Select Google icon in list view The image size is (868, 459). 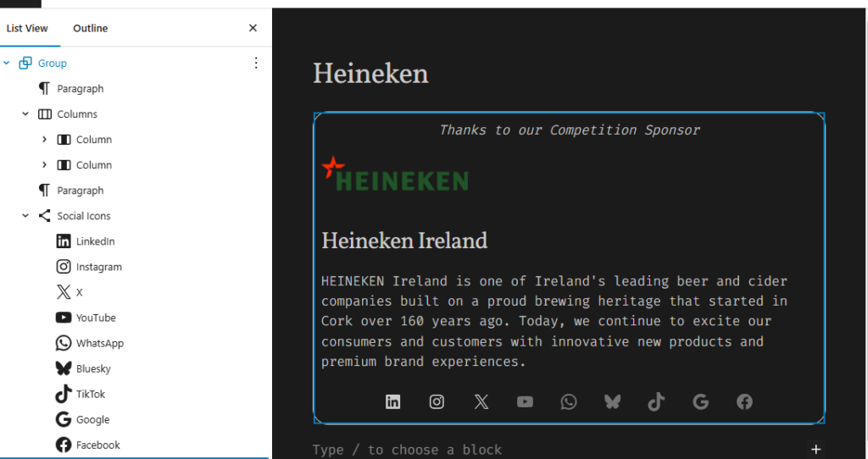64,419
